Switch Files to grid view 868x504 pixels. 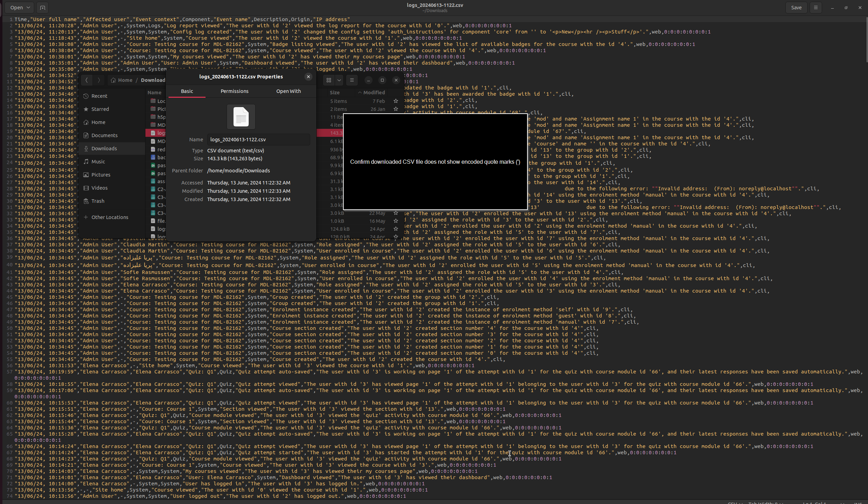coord(329,80)
